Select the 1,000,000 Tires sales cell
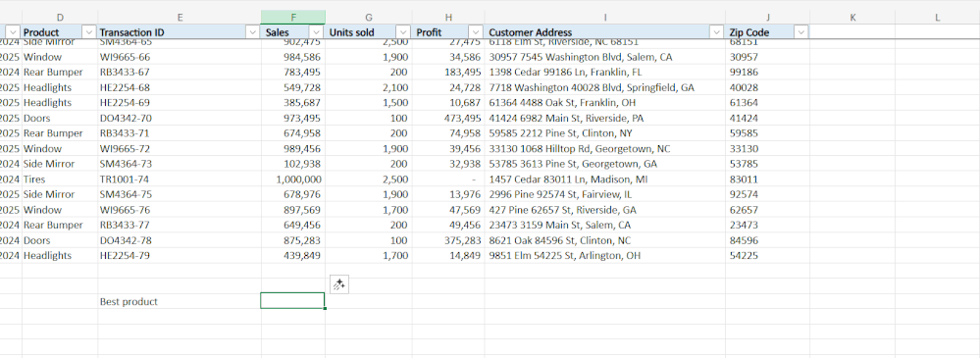The width and height of the screenshot is (980, 358). point(293,179)
